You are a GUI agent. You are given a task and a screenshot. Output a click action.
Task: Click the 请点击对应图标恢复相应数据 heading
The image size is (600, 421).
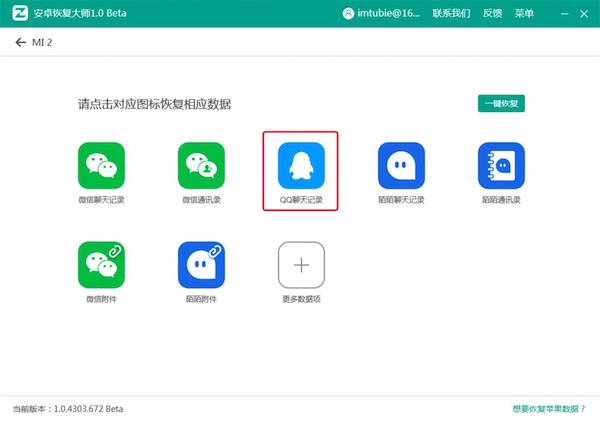[154, 104]
